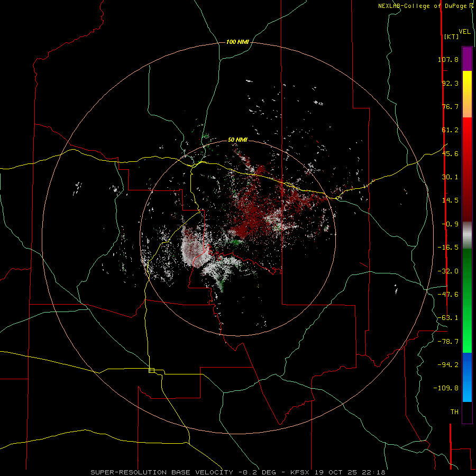
Task: Select the 30.1 value on velocity scale
Action: coord(450,177)
